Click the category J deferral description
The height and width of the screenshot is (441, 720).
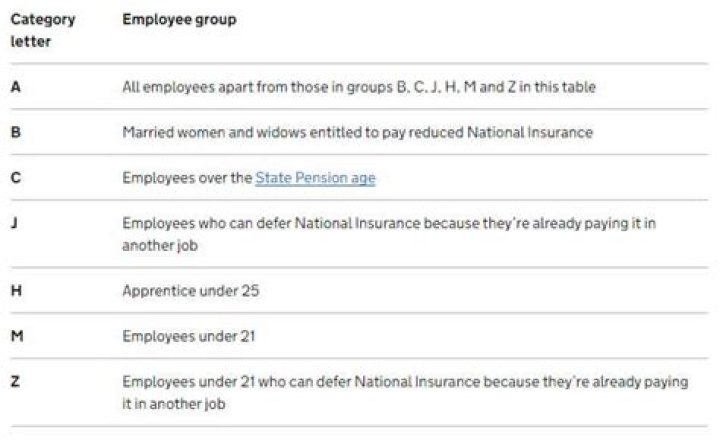click(389, 234)
